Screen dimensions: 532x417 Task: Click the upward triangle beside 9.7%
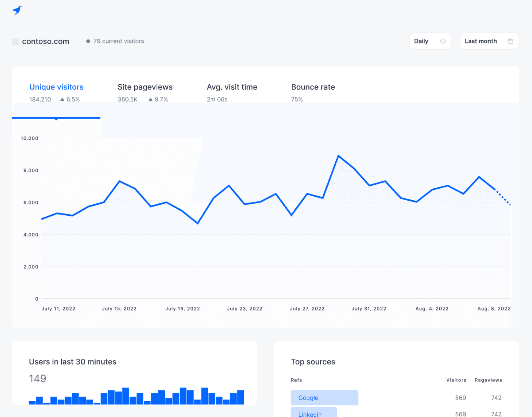(x=151, y=99)
